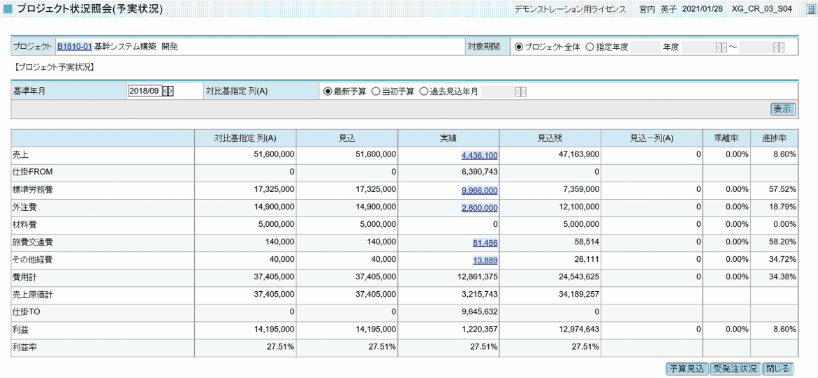This screenshot has height=378, width=818.
Task: Click the 予算見込 button
Action: point(687,369)
